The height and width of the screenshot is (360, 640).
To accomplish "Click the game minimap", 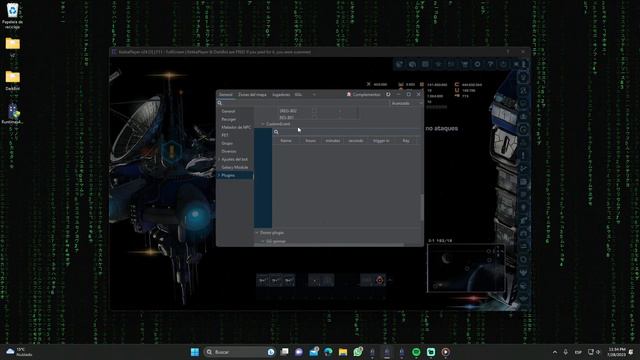I will pos(466,268).
